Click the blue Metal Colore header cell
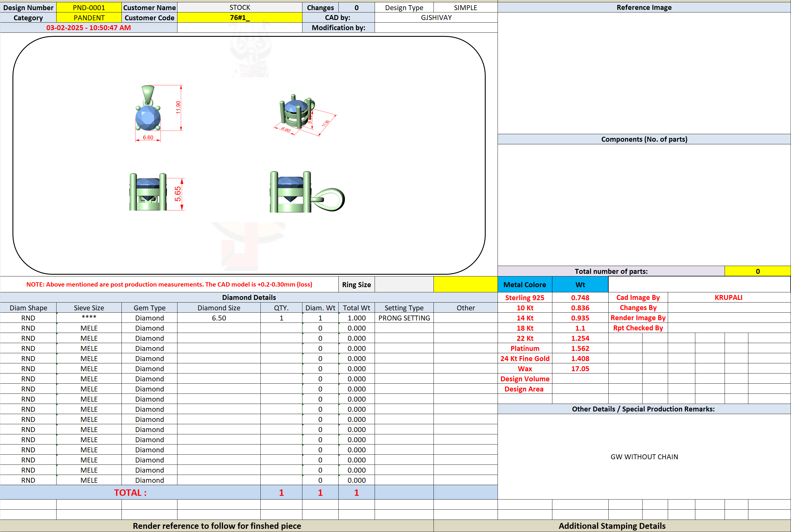Screen dimensions: 791x532 click(525, 285)
